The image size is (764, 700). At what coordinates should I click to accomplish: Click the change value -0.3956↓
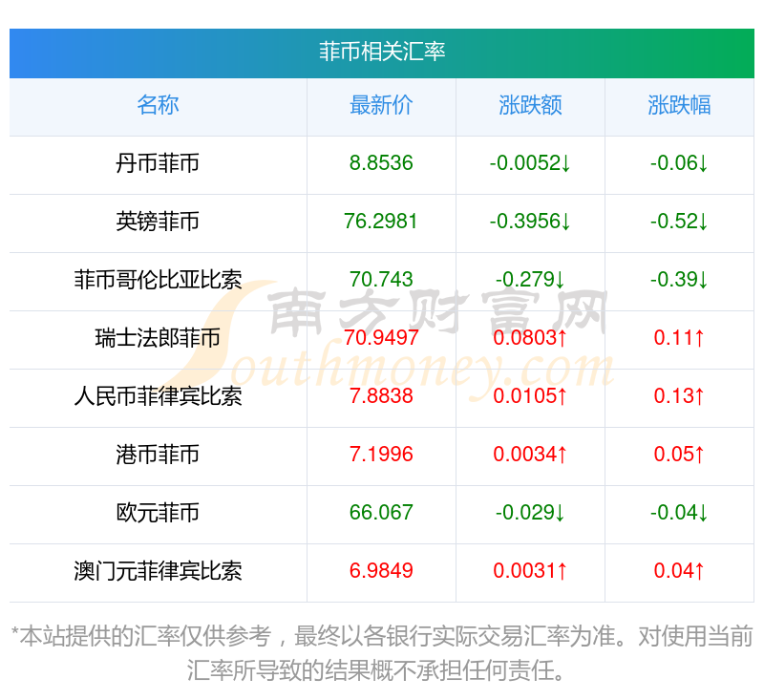[x=530, y=222]
